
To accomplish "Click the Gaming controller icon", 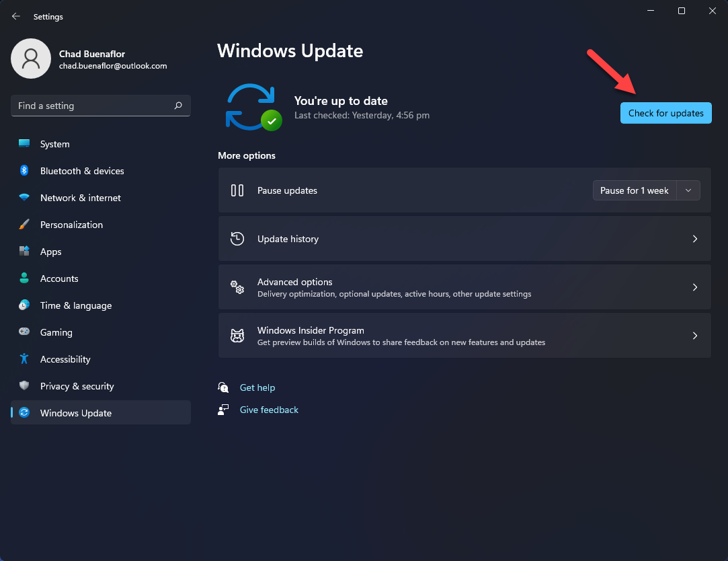I will pyautogui.click(x=24, y=332).
